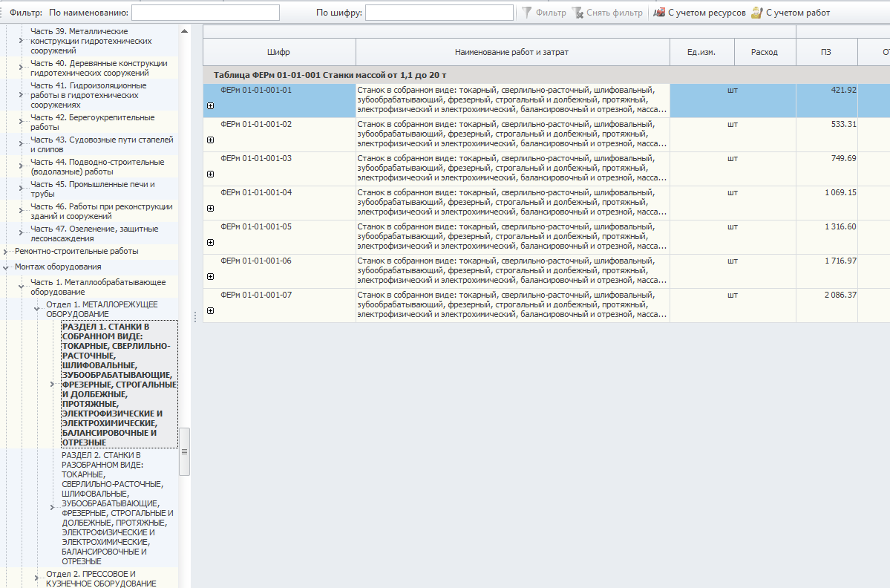
Task: Expand row ФЕРм 01-01-001-03 plus icon
Action: pos(211,174)
